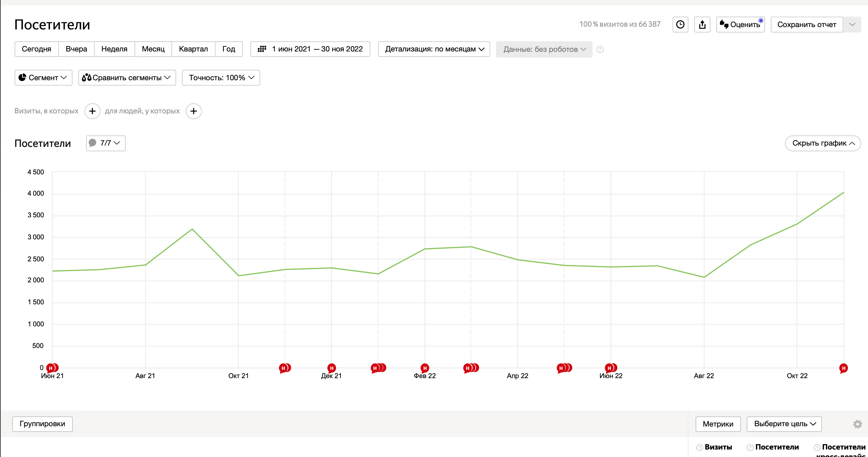Open the date range calendar picker

pos(310,49)
